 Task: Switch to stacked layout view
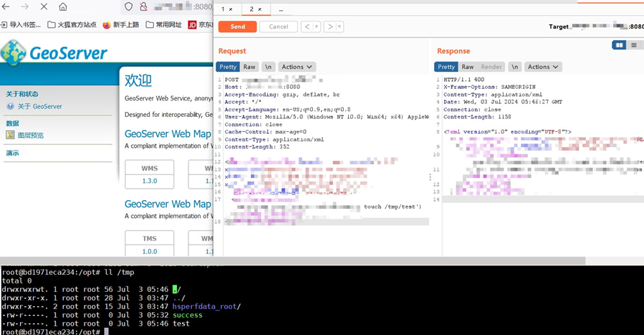[x=633, y=45]
